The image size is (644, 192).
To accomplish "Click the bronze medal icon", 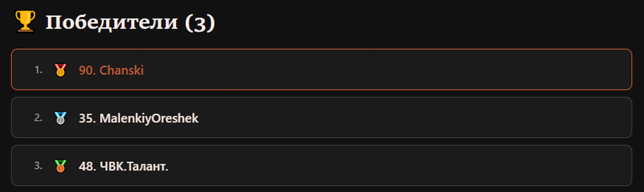I will (60, 166).
